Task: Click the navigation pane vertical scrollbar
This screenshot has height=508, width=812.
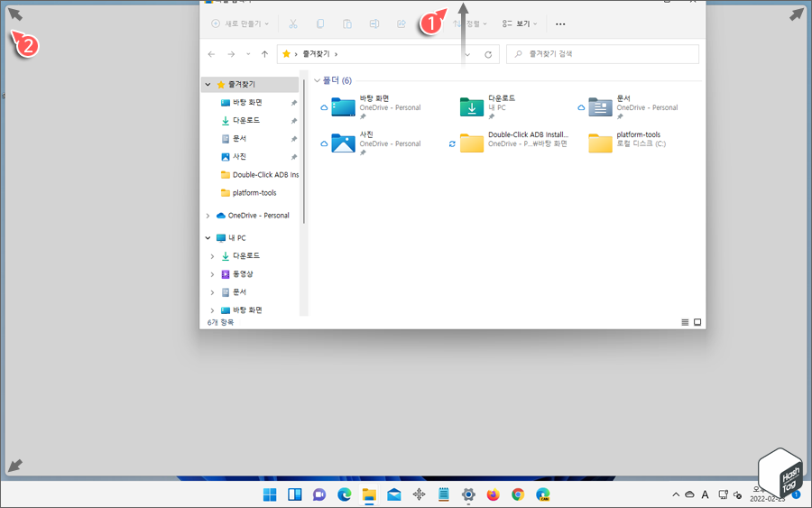Action: coord(304,152)
